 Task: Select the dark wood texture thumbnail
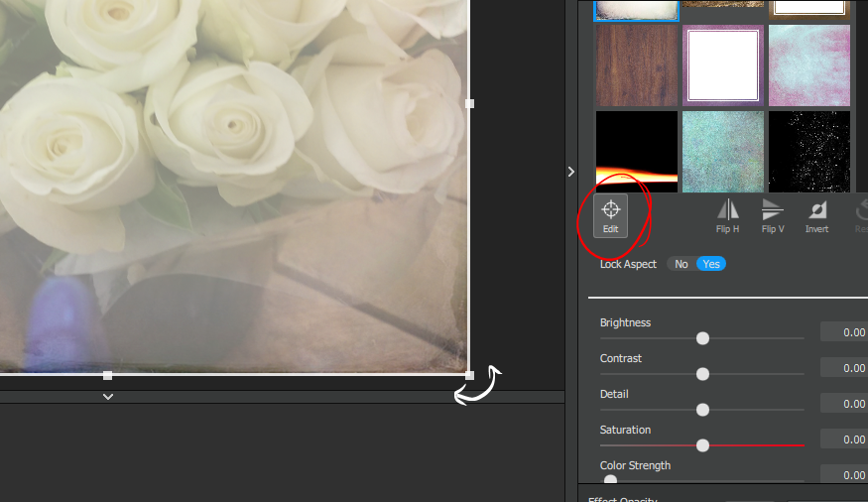coord(637,65)
